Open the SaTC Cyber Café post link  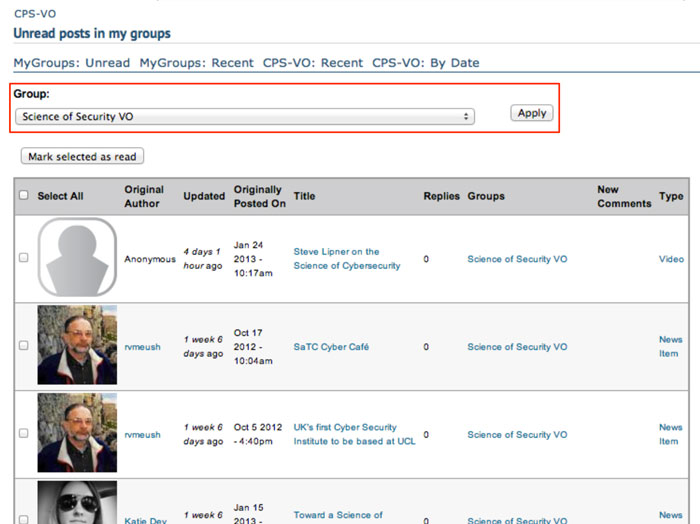pyautogui.click(x=331, y=347)
